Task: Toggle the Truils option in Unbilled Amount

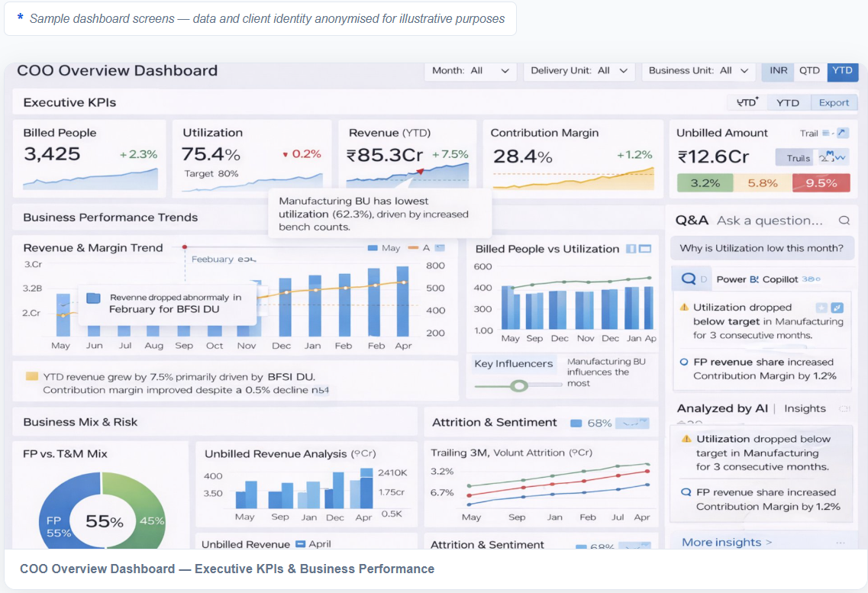Action: tap(794, 158)
